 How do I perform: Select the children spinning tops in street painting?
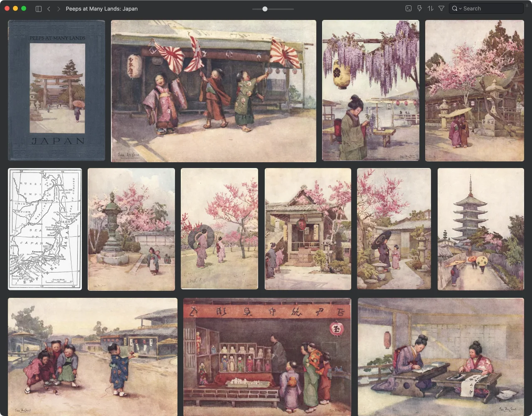[x=93, y=357]
